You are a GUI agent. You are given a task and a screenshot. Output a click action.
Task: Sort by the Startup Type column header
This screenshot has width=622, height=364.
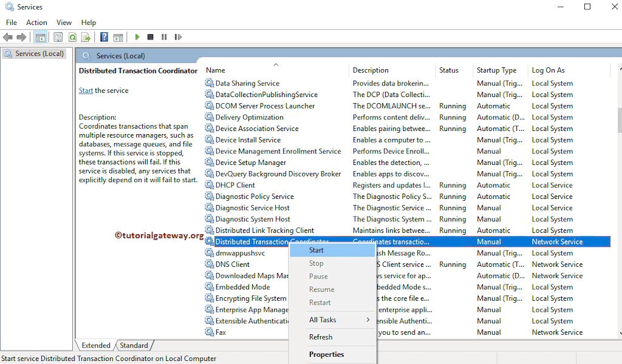(496, 70)
